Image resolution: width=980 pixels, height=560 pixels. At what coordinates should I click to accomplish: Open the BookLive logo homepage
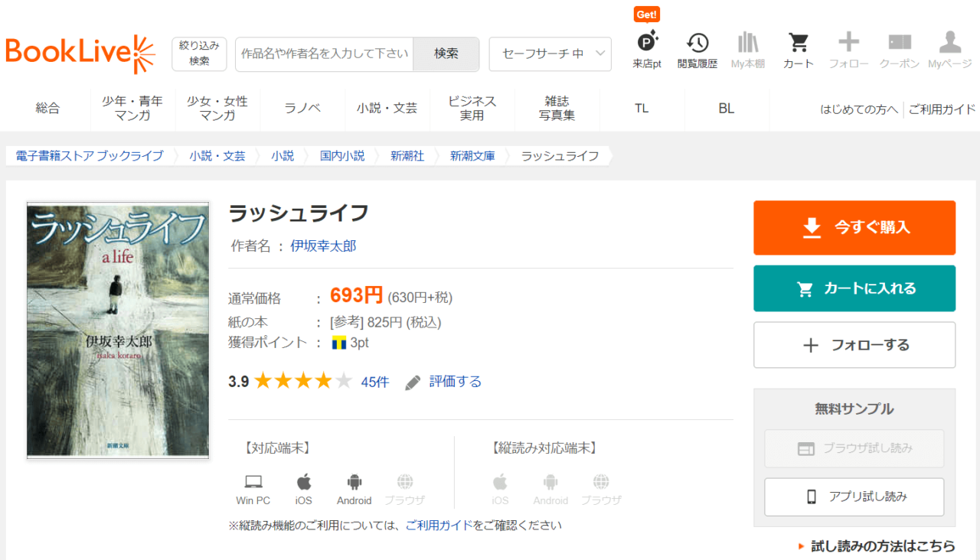pyautogui.click(x=80, y=54)
